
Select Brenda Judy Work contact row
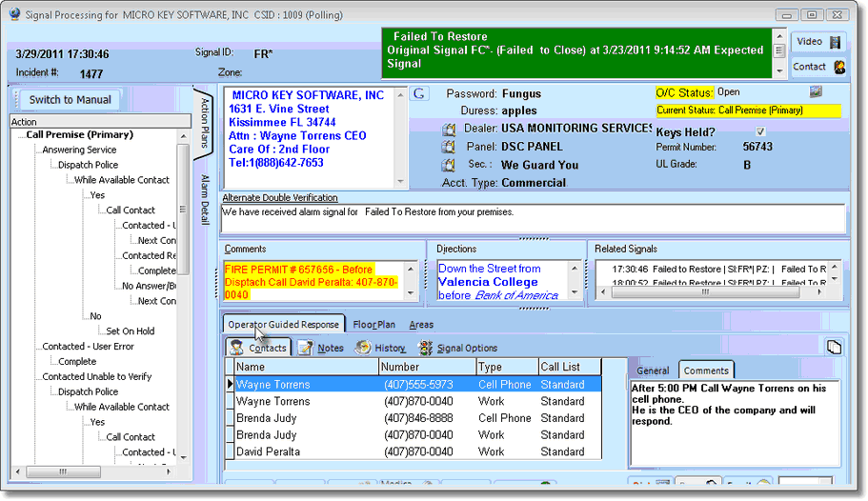coord(418,434)
